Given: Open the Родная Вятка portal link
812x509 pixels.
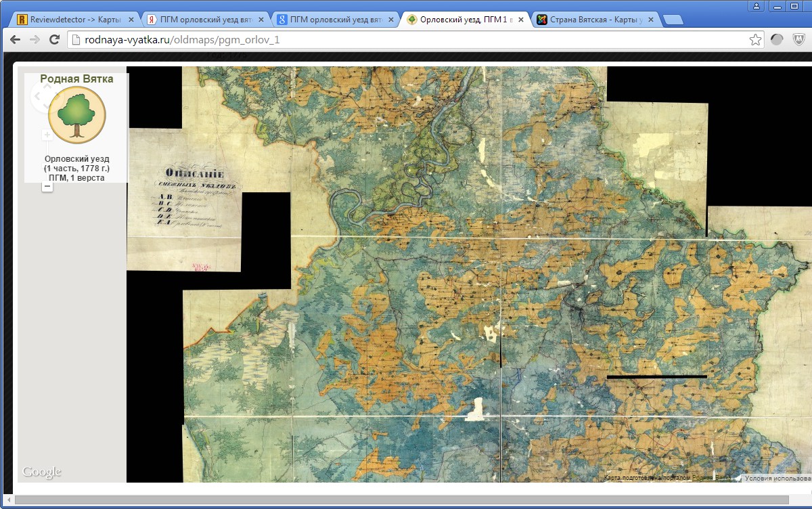Looking at the screenshot, I should pyautogui.click(x=709, y=478).
